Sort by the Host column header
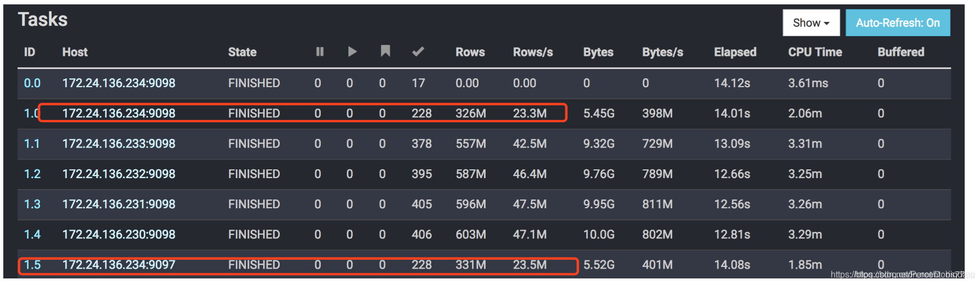This screenshot has width=980, height=285. [x=75, y=52]
